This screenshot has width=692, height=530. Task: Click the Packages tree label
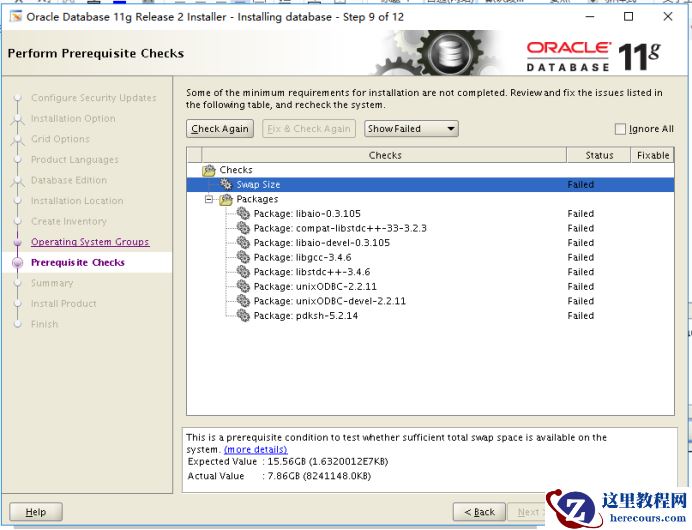click(257, 199)
